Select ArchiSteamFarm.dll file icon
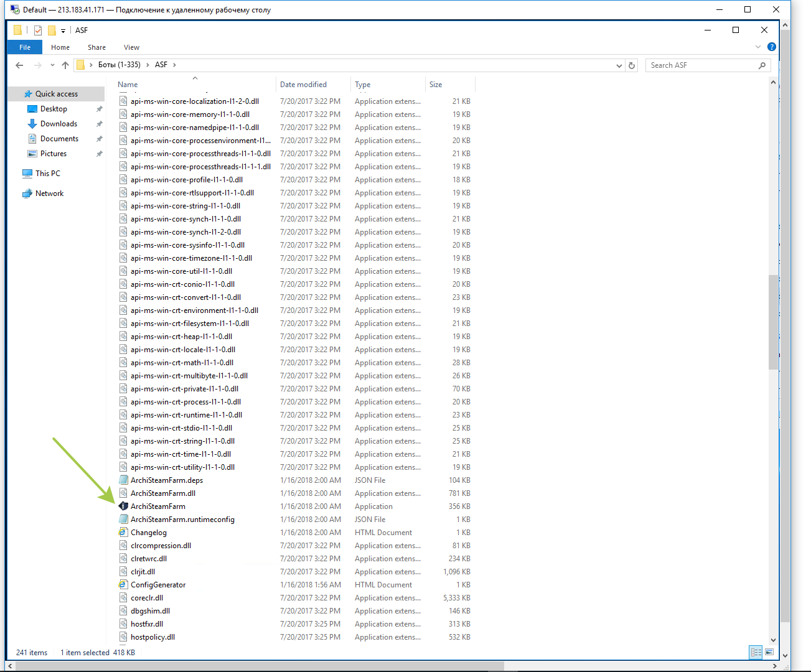This screenshot has width=811, height=672. pos(123,493)
